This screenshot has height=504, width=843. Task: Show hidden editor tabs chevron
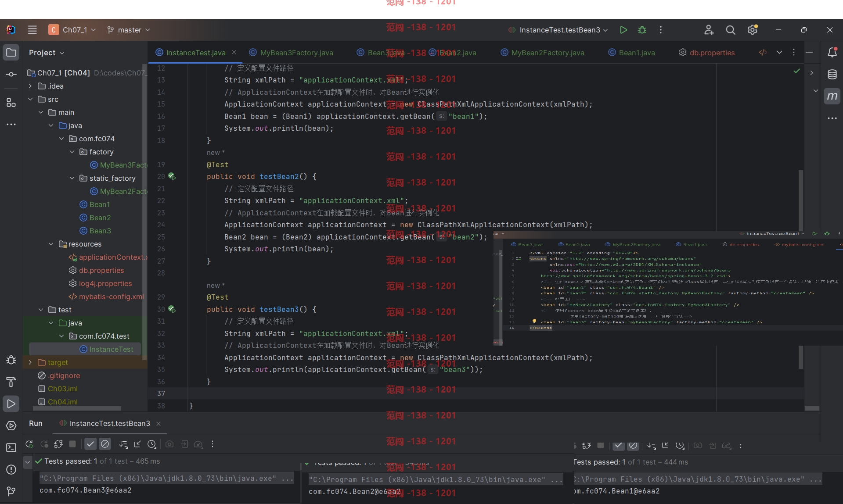pyautogui.click(x=779, y=52)
